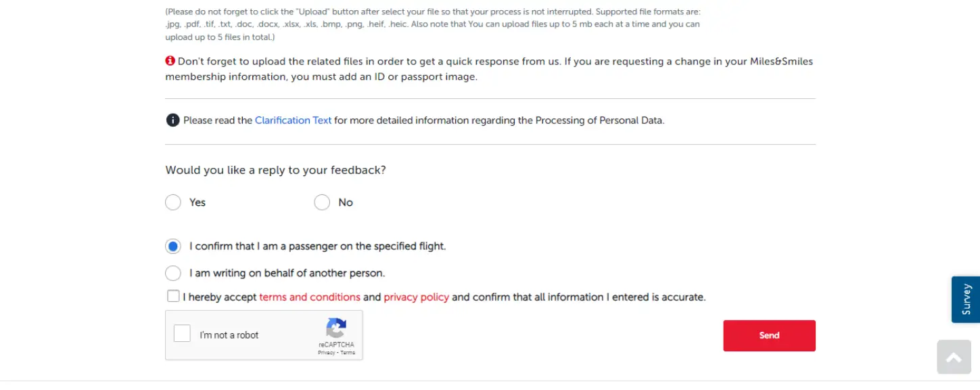Click the reCAPTCHA Terms link

tap(348, 353)
